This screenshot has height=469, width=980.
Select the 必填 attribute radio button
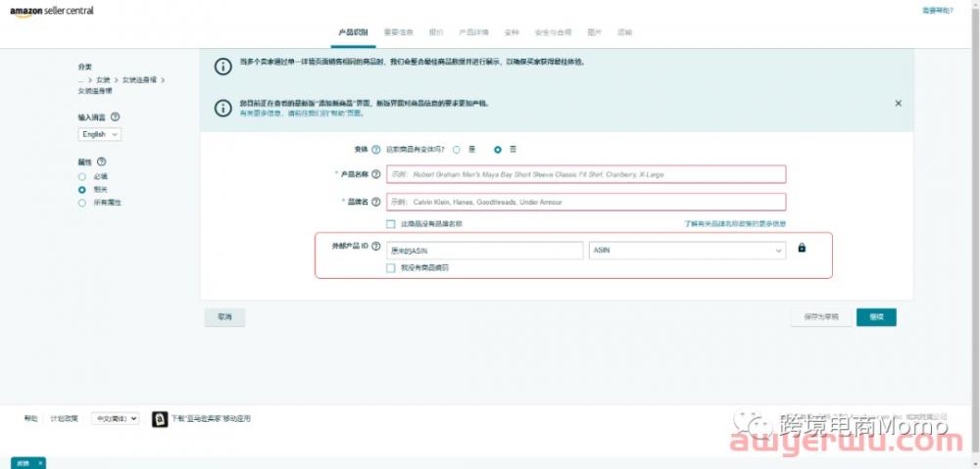coord(82,177)
